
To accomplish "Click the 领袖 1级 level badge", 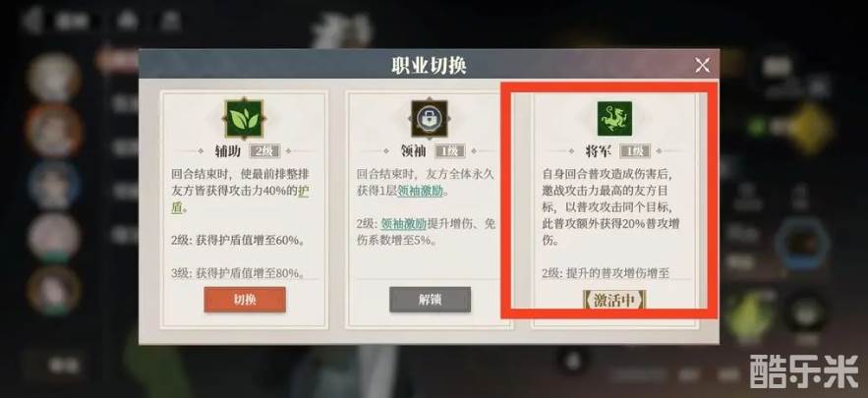I will (x=449, y=150).
